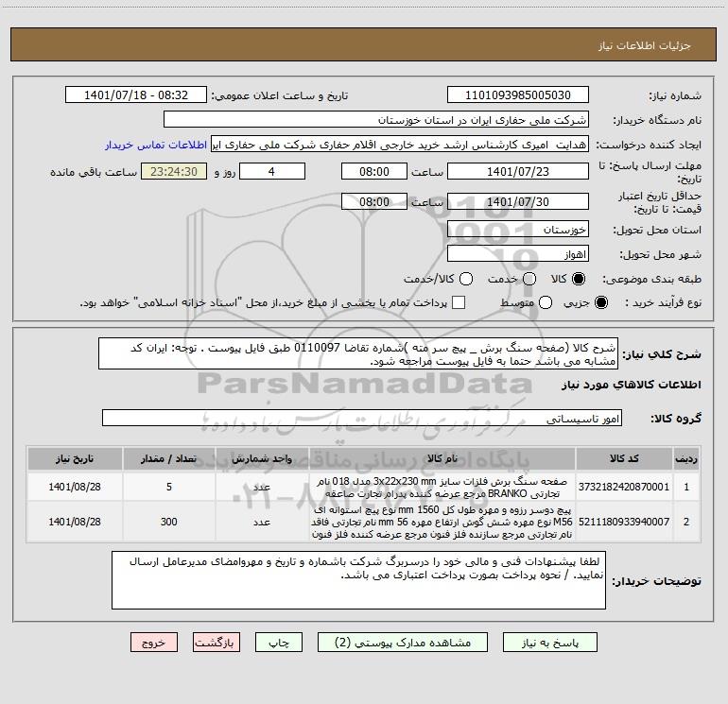728x704 pixels.
Task: Select the کالا radio button
Action: pyautogui.click(x=579, y=279)
